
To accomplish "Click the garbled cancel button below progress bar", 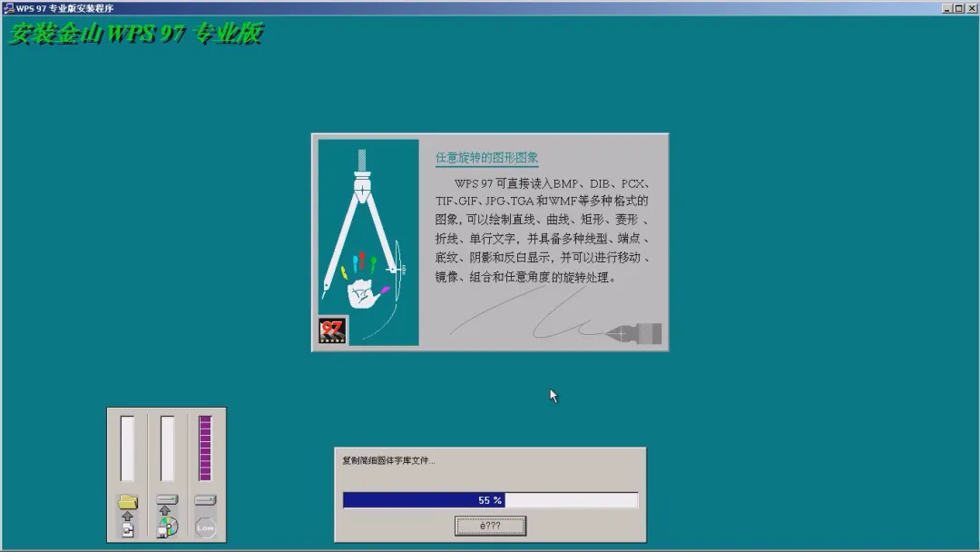I will point(490,526).
